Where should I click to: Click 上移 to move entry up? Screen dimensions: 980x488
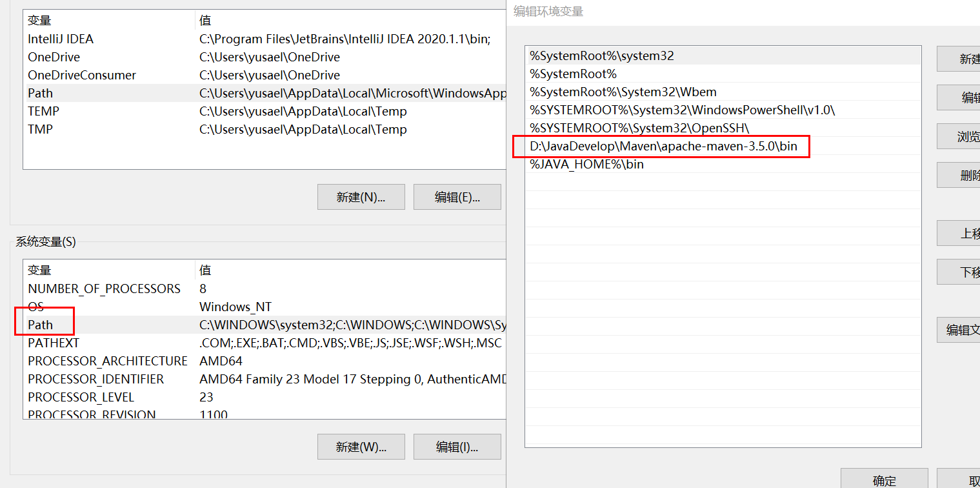tap(963, 233)
